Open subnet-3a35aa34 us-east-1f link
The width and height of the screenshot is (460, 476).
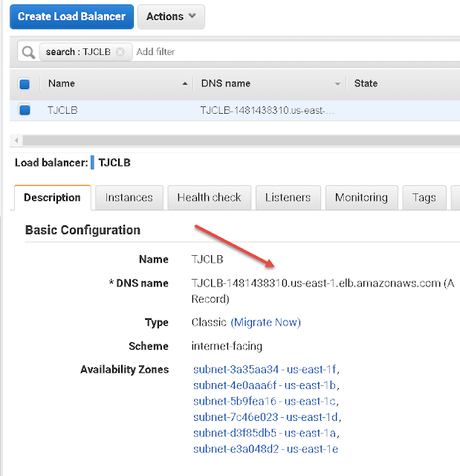pos(265,370)
